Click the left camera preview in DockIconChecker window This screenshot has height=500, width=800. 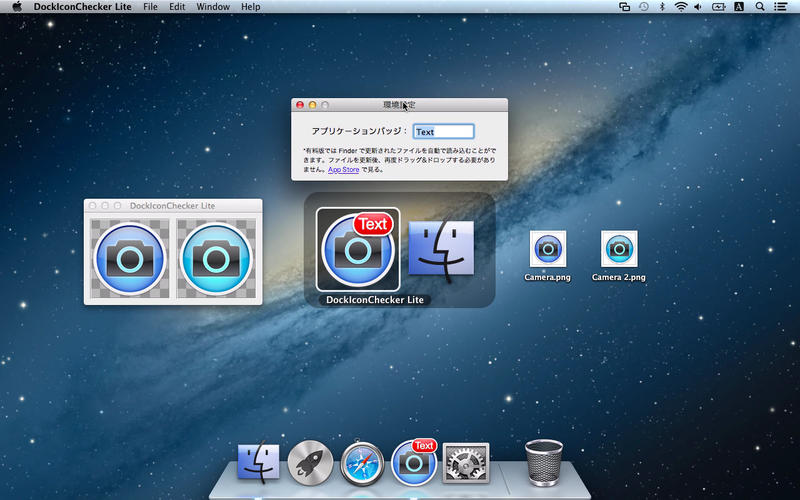[x=130, y=259]
